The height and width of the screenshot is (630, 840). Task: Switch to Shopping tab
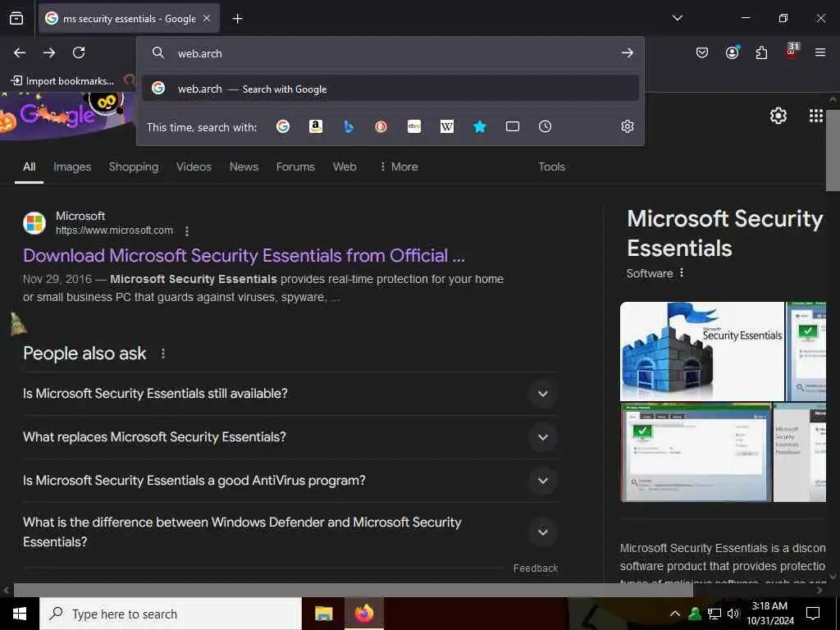coord(134,167)
